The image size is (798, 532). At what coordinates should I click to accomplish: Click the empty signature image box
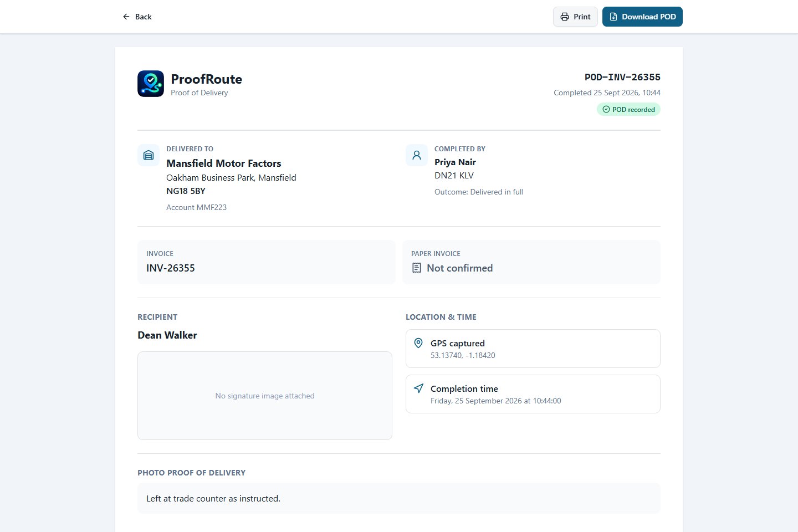(265, 396)
